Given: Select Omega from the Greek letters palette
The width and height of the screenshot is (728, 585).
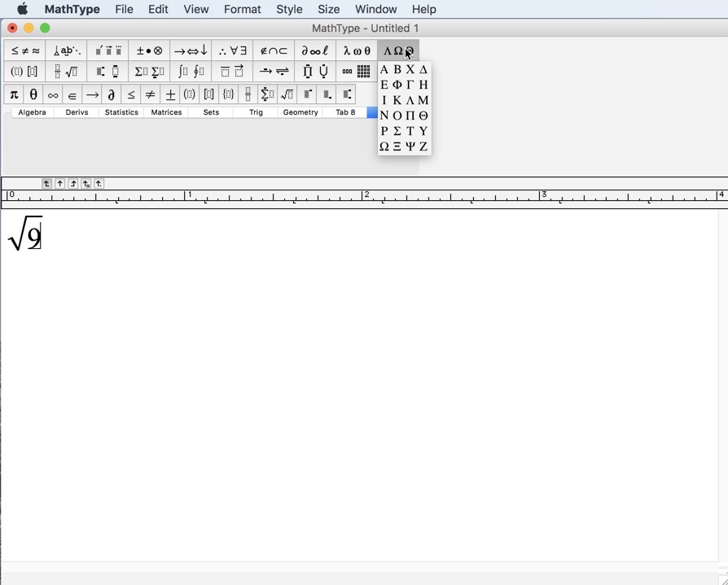Looking at the screenshot, I should (x=383, y=146).
